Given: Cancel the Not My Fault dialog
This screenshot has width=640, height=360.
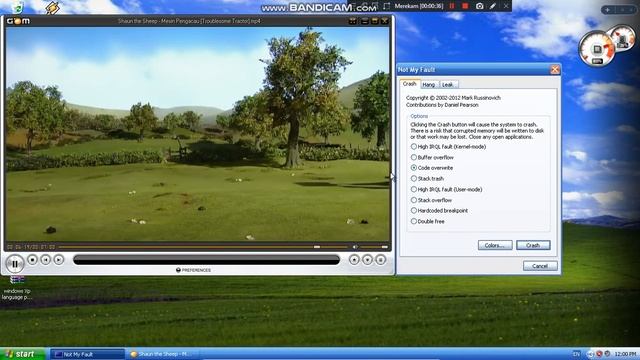Looking at the screenshot, I should (x=540, y=266).
